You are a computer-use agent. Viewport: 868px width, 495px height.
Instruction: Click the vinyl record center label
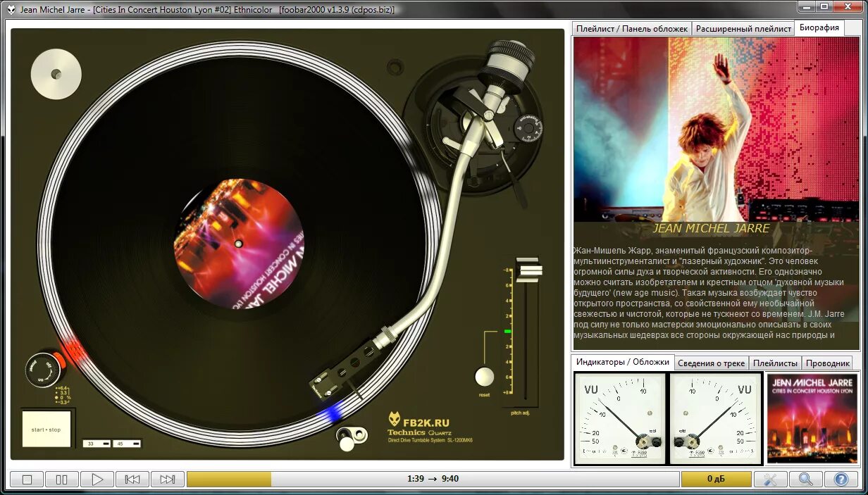[x=238, y=244]
